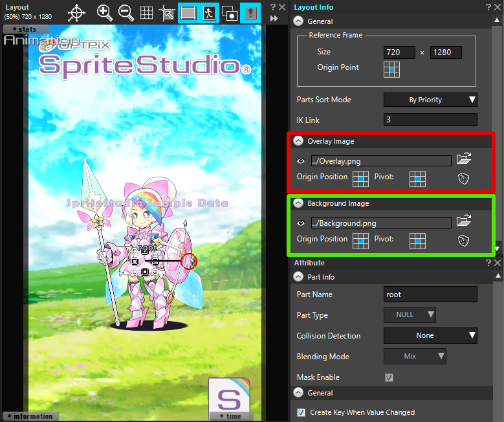Viewport: 504px width, 422px height.
Task: Click the Part Name field containing root
Action: (430, 294)
